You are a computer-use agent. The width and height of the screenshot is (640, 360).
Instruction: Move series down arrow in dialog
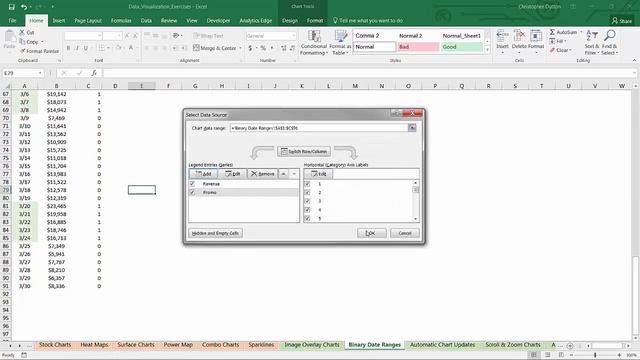pos(294,174)
